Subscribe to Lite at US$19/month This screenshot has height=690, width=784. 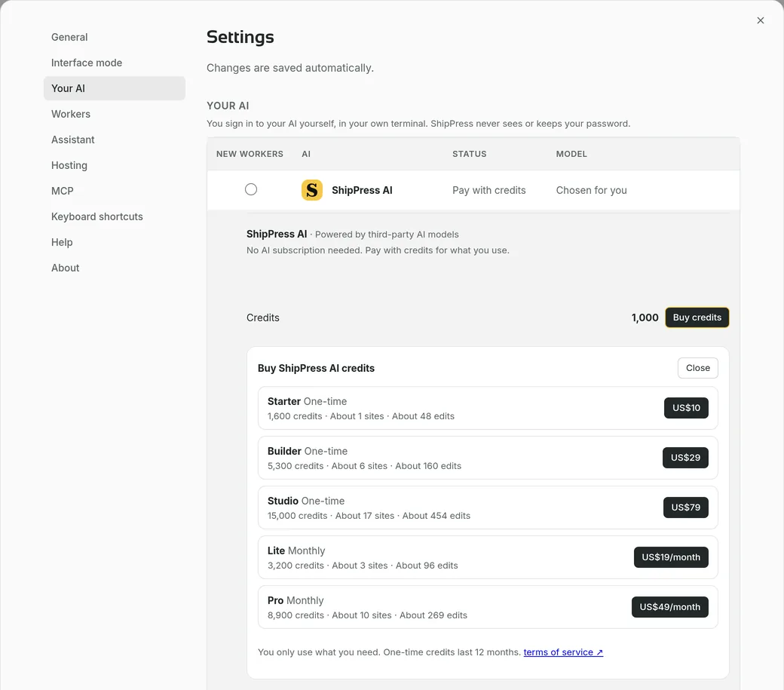coord(671,557)
